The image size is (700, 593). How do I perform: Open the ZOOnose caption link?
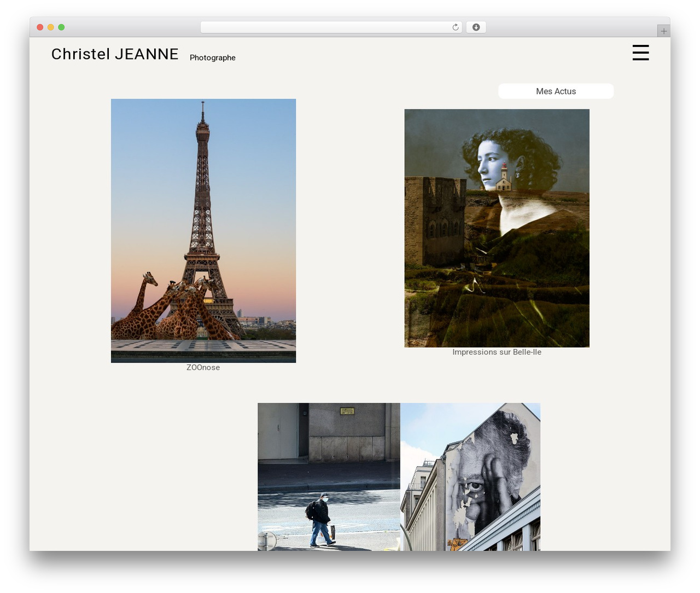click(203, 368)
